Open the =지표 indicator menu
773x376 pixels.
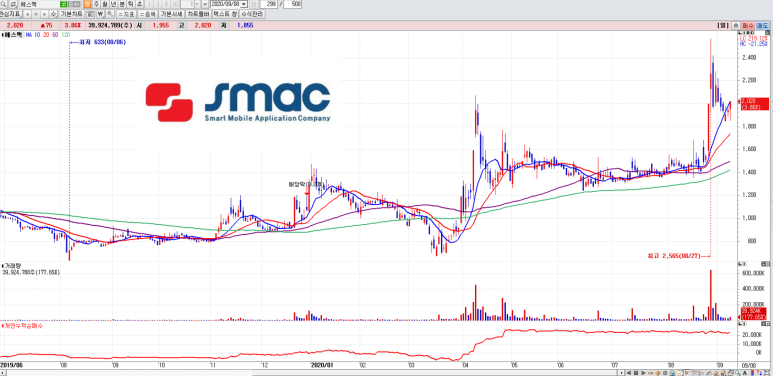point(126,14)
